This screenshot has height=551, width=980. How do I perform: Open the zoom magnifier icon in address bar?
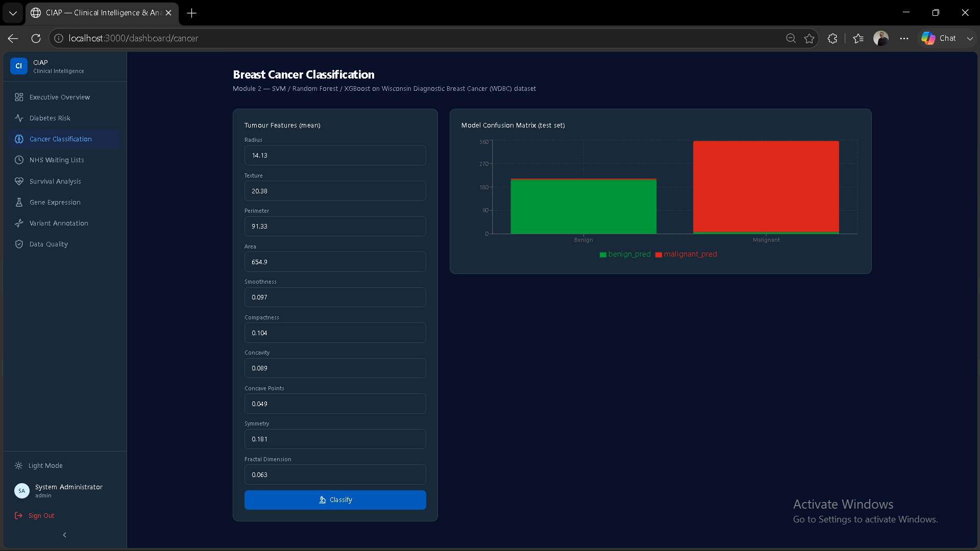pyautogui.click(x=791, y=38)
